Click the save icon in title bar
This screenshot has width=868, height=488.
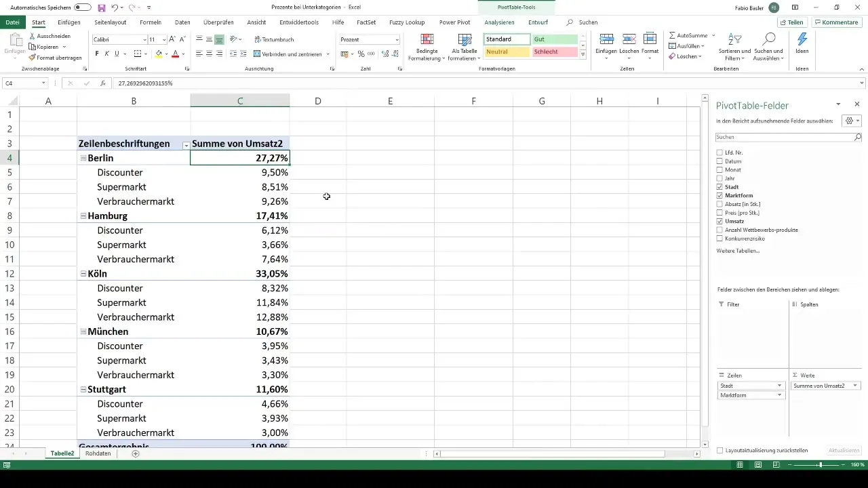102,7
